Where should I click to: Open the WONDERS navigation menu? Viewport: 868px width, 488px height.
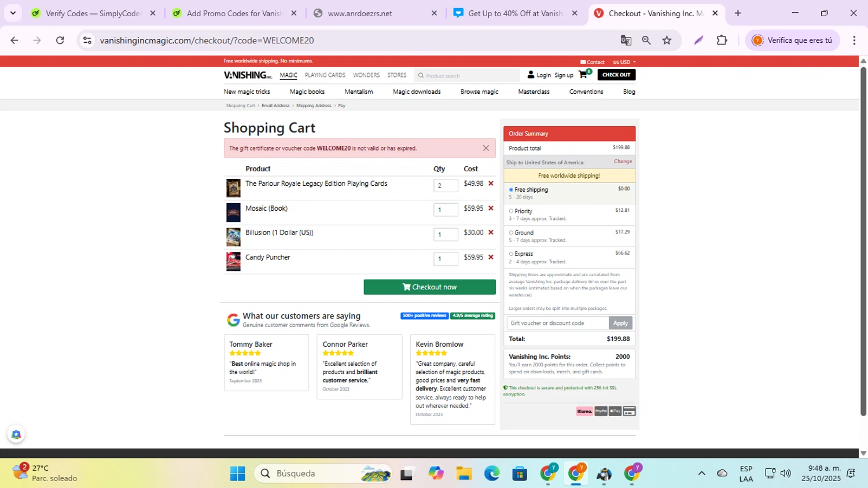[x=366, y=75]
